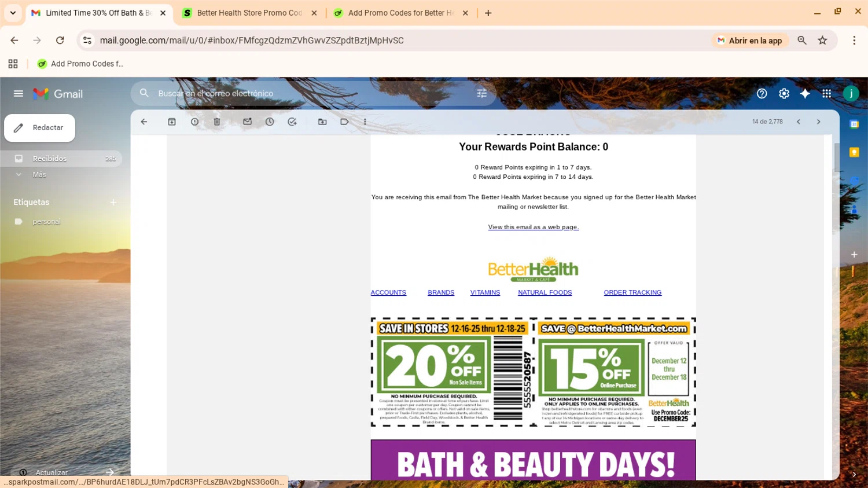The height and width of the screenshot is (488, 868).
Task: Select the Limited Time 30% Off Bath tab
Action: [98, 13]
